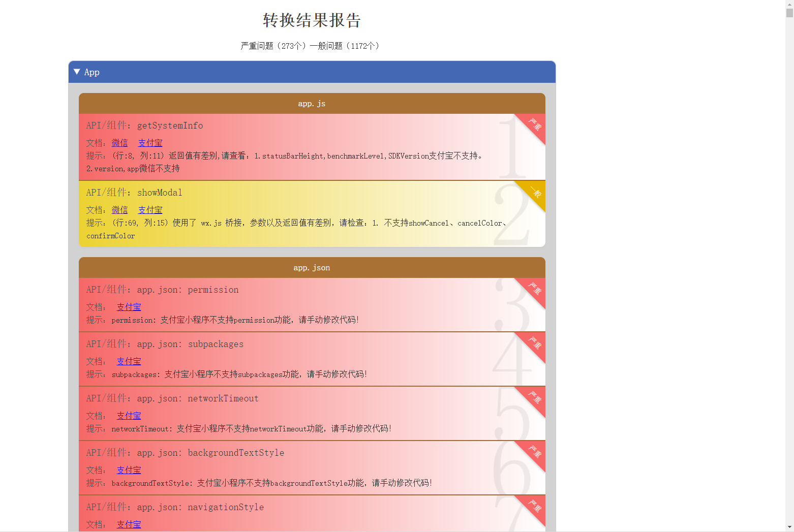Viewport: 794px width, 532px height.
Task: Open 微信 doc link for showModal
Action: (x=120, y=210)
